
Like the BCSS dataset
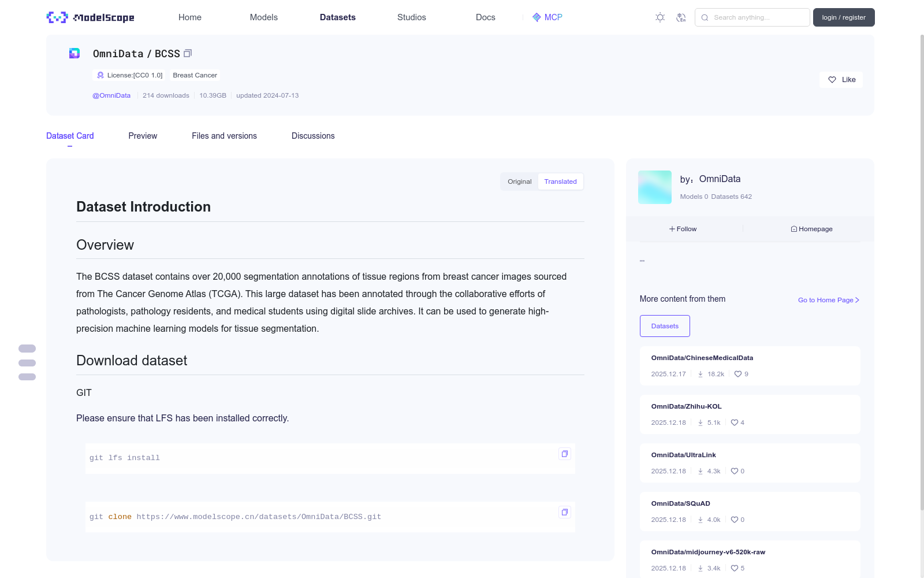pyautogui.click(x=841, y=80)
